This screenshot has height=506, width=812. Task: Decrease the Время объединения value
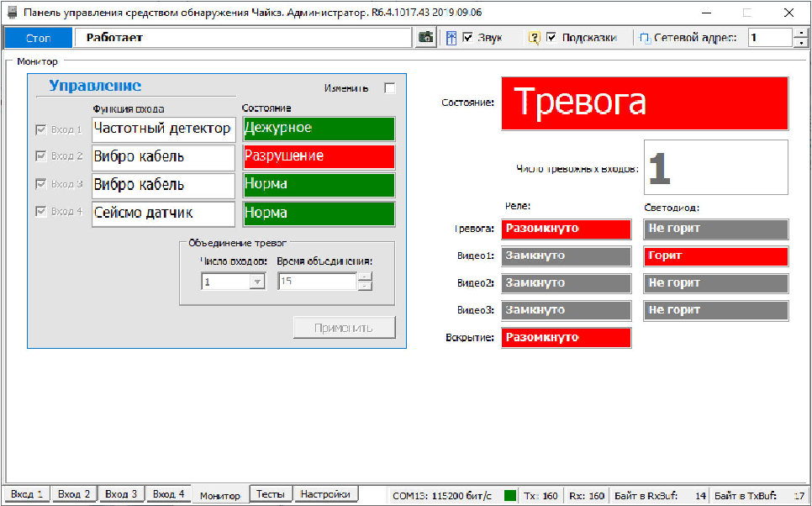(365, 286)
